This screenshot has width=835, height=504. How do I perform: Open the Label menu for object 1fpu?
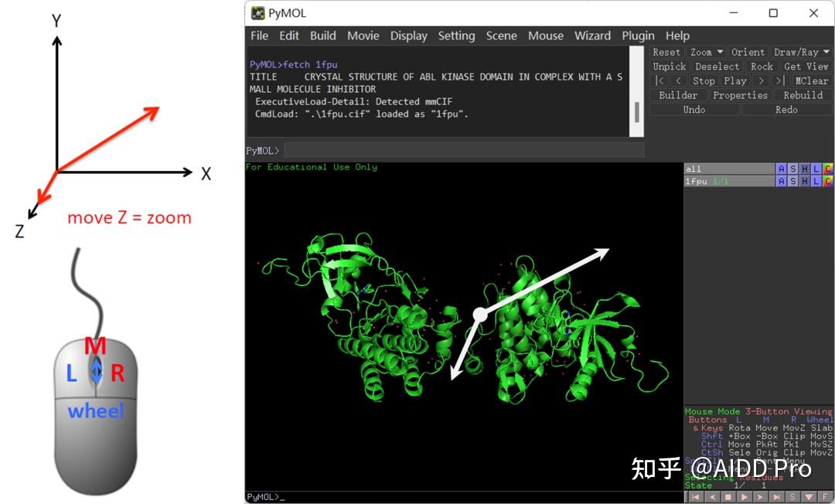816,181
